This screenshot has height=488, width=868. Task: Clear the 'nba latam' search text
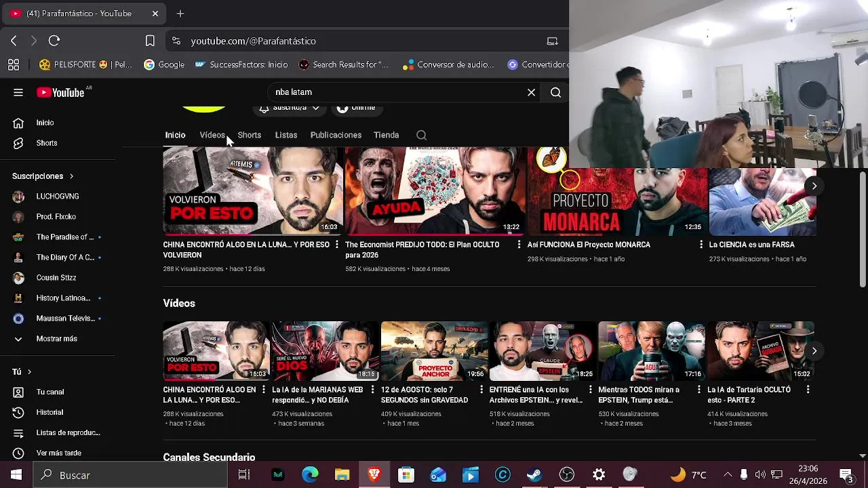pos(532,93)
